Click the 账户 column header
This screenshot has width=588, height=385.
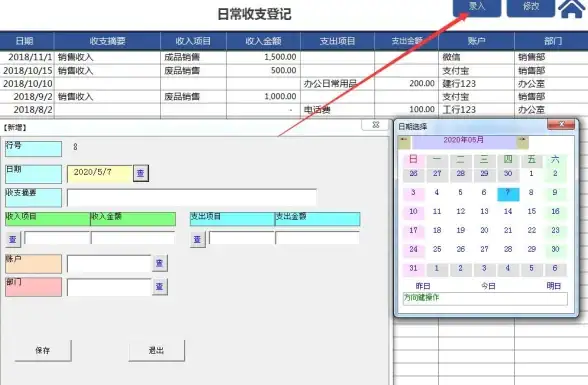(x=477, y=41)
